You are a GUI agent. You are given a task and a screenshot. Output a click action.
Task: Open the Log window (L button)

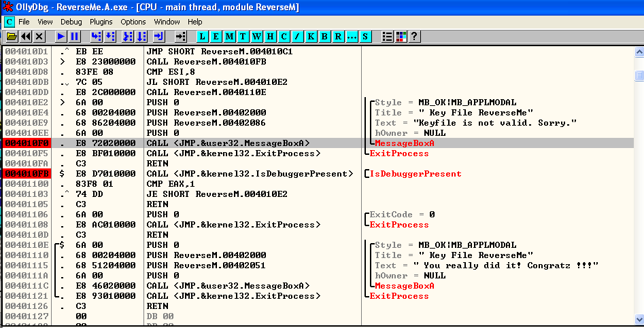coord(202,37)
